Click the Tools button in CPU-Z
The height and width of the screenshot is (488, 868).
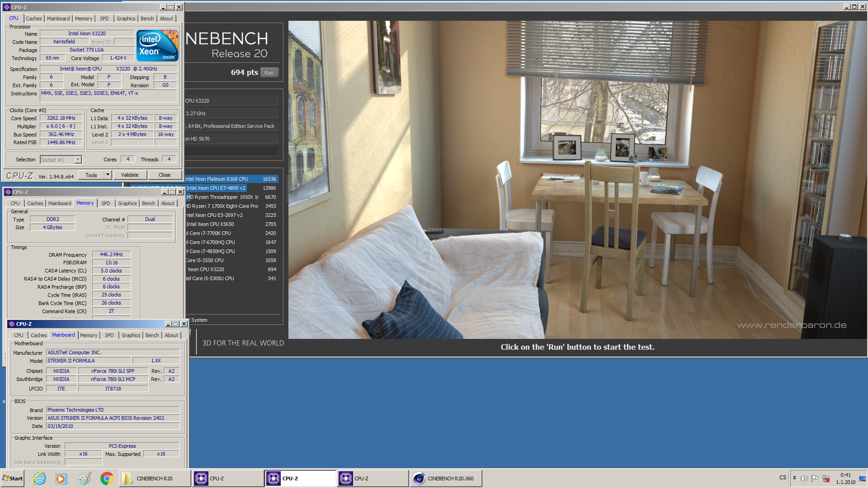click(91, 175)
